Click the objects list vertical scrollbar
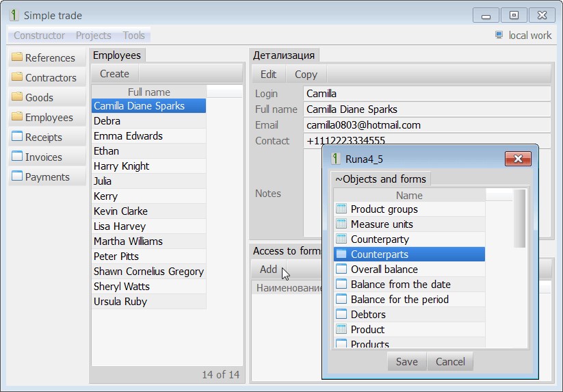 click(520, 219)
